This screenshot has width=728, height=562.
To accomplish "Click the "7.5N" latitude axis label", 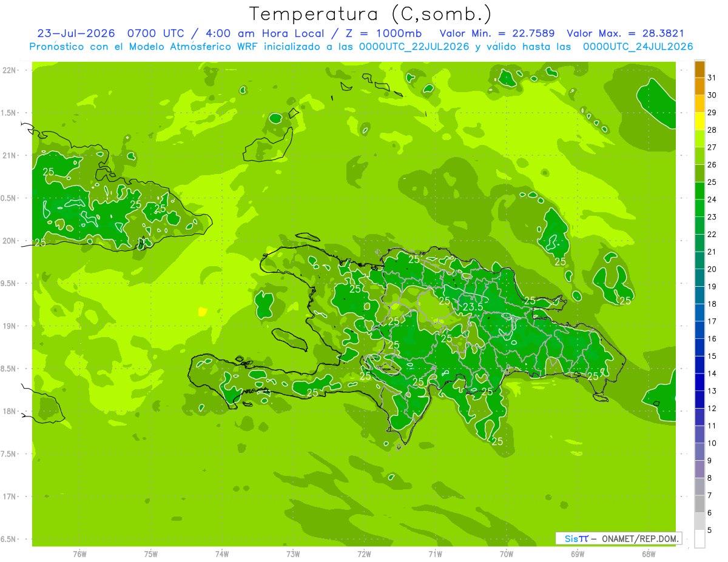I will coord(9,454).
